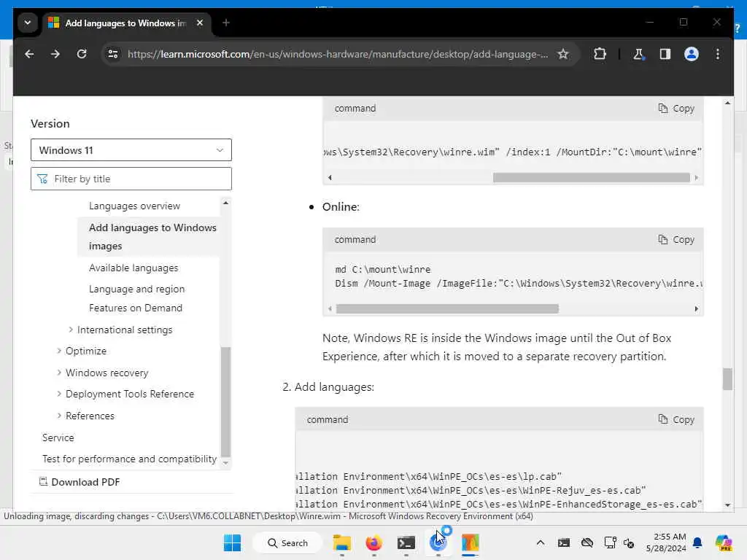This screenshot has width=747, height=560.
Task: Click horizontal scrollbar thumb of Online code block
Action: tap(447, 308)
